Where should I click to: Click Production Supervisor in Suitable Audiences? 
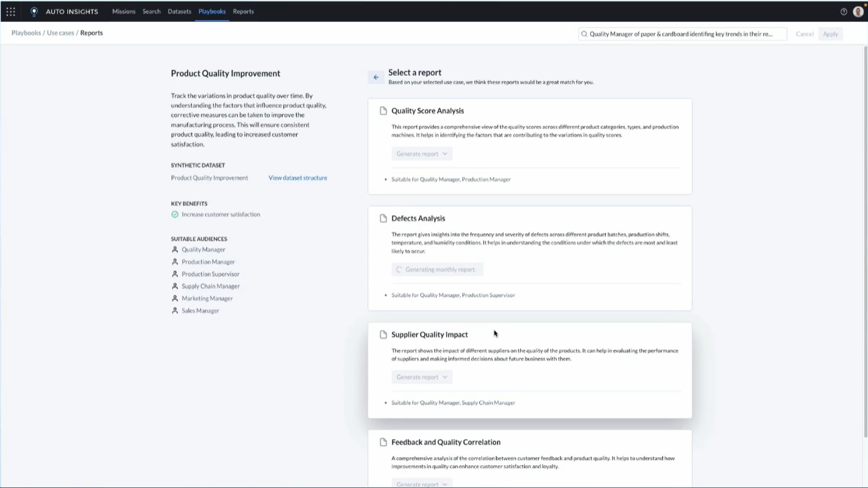tap(211, 274)
